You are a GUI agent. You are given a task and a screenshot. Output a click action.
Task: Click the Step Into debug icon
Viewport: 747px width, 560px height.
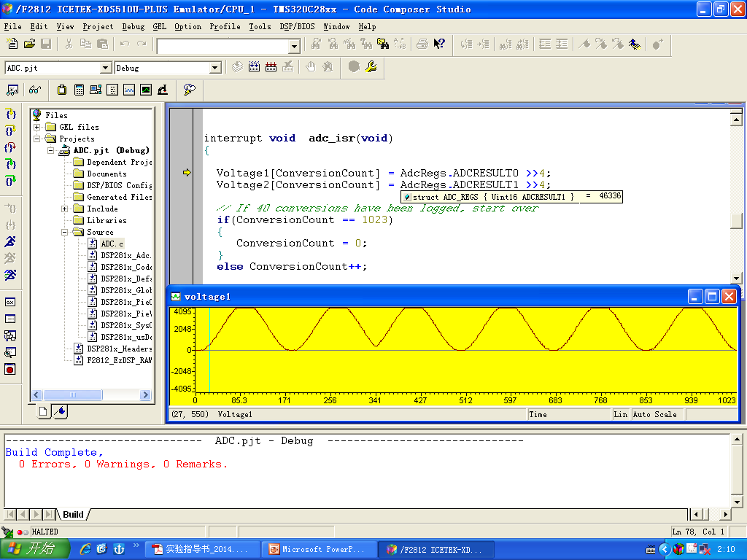10,114
